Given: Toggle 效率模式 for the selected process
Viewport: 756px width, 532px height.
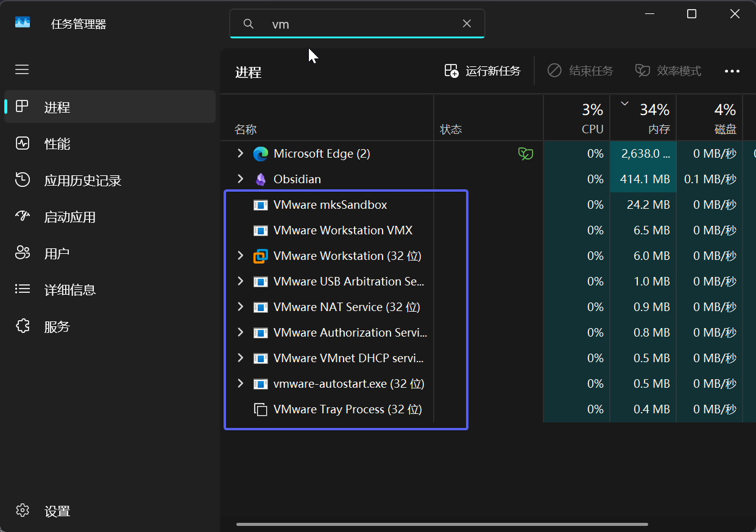Looking at the screenshot, I should [x=668, y=71].
